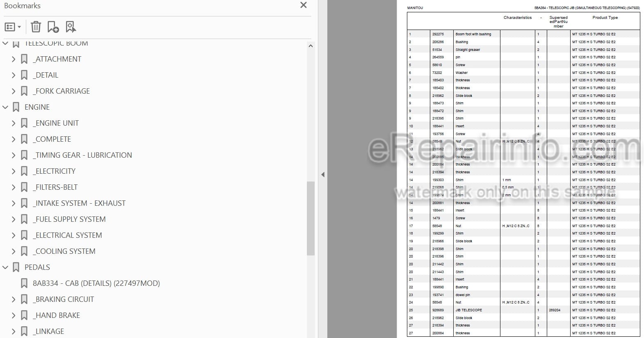This screenshot has height=338, width=644.
Task: Open the _HAND BRAKE bookmark
Action: point(56,315)
